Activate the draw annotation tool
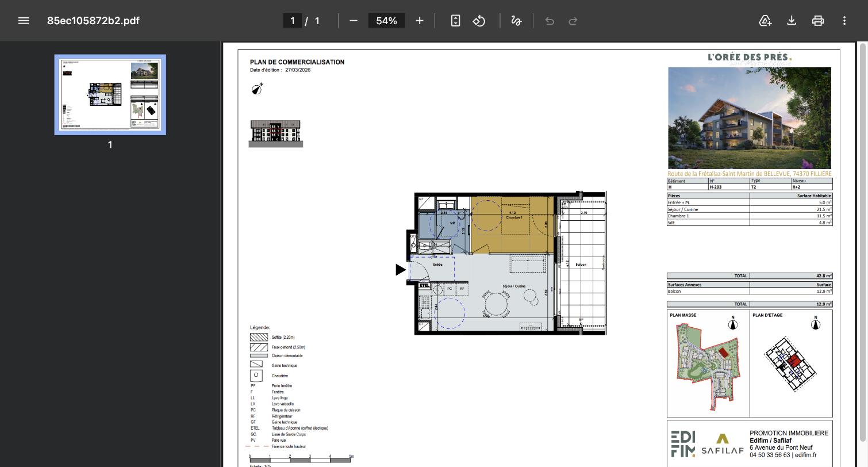868x467 pixels. click(516, 21)
